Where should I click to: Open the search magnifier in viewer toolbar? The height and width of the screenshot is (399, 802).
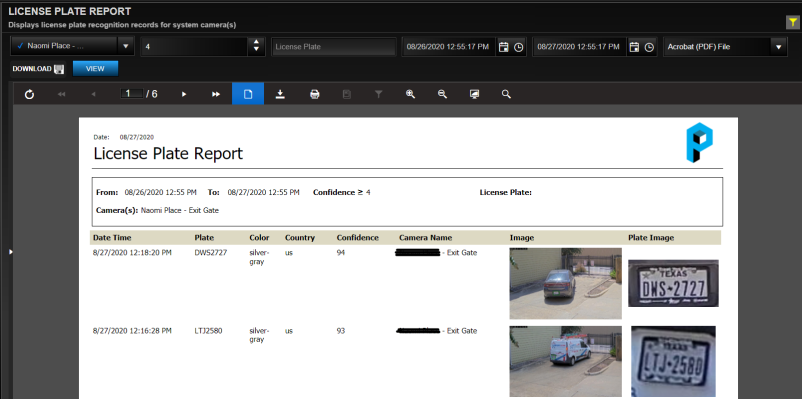(x=506, y=94)
